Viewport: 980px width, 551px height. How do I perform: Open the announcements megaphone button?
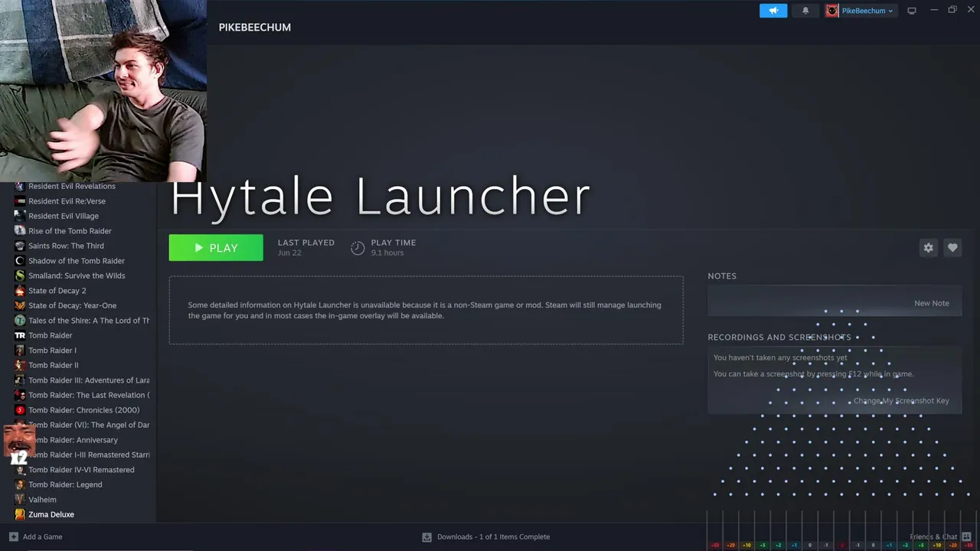click(773, 11)
